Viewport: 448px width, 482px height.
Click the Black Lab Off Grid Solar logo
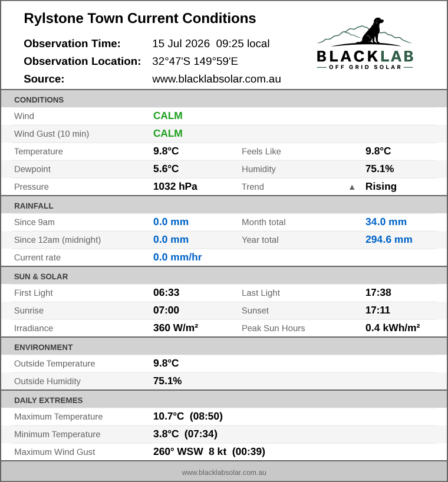tap(365, 44)
